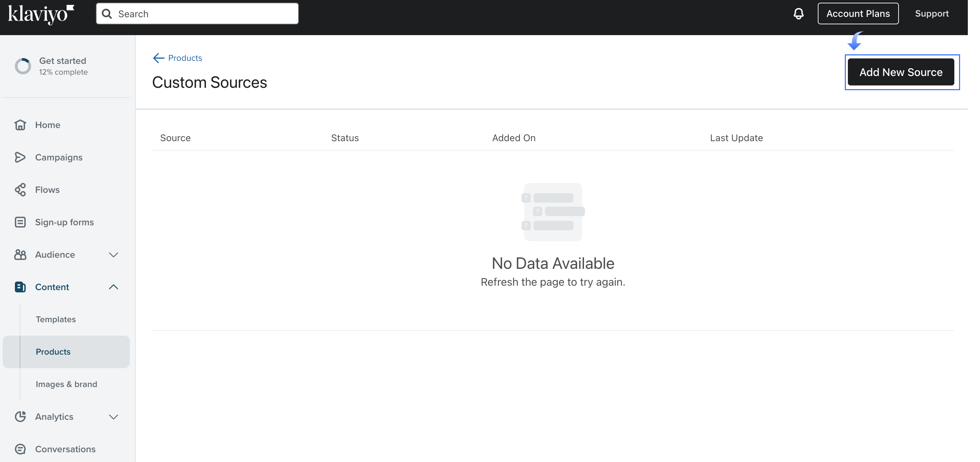Click the Conversations chat icon
This screenshot has width=980, height=462.
coord(20,449)
